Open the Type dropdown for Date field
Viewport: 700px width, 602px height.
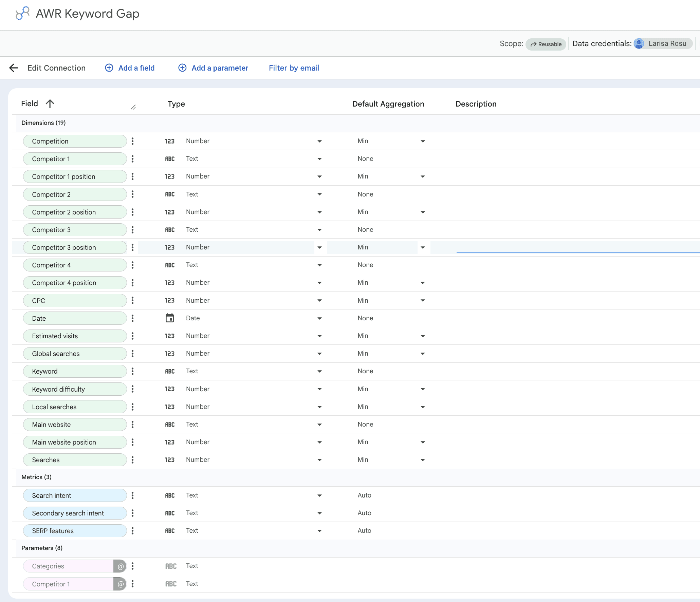(x=319, y=318)
